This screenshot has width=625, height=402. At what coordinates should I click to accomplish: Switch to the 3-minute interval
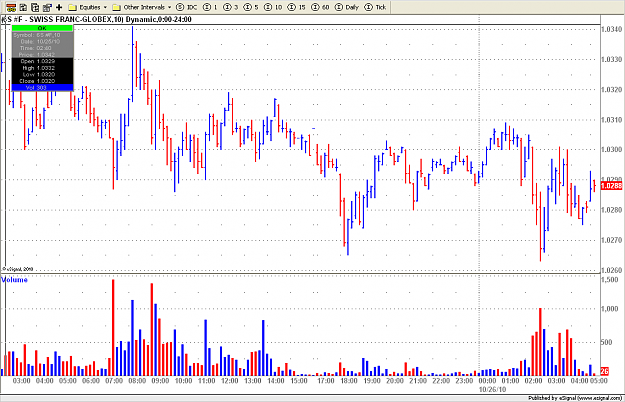click(x=230, y=7)
